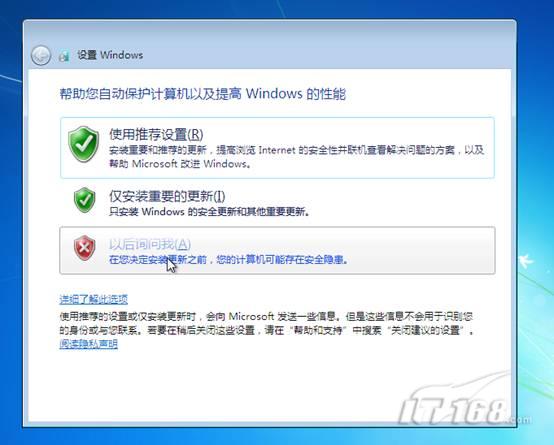Click the heading 帮助您自动保护计算机以及提高 Windows 的性能
Image resolution: width=554 pixels, height=445 pixels.
coord(202,94)
